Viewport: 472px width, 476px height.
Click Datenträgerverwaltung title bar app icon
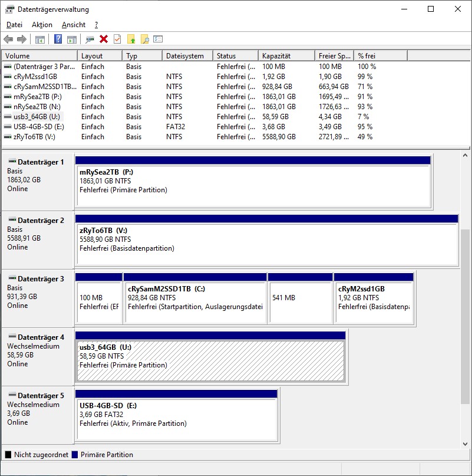9,9
